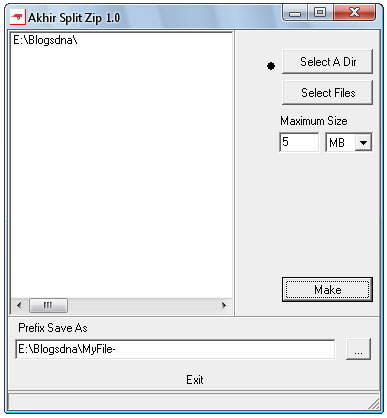Select the E:\Blogsdna\ entry in the list
Screen dimensions: 387x418
(x=45, y=40)
